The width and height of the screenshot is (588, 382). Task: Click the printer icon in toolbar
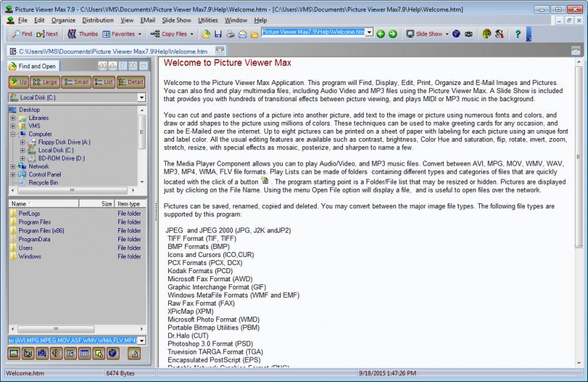[x=230, y=34]
